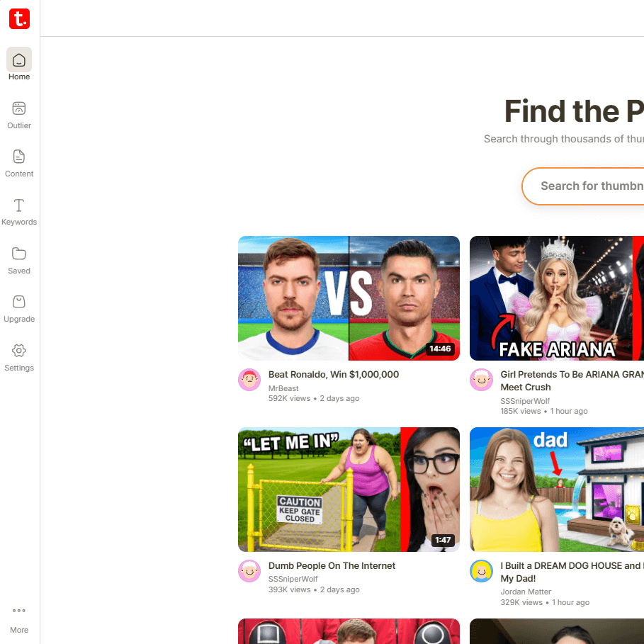
Task: Click the Jordan Matter channel name
Action: coord(526,592)
